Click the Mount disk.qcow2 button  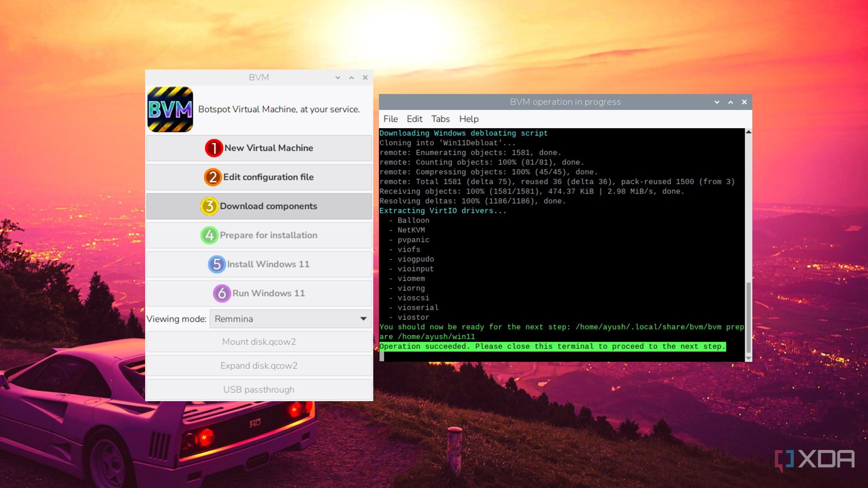(259, 342)
